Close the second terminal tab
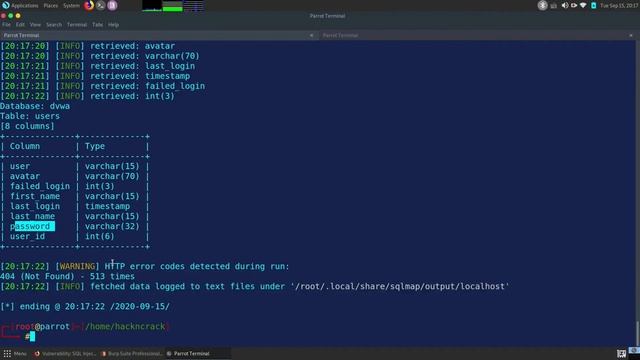 [x=631, y=36]
